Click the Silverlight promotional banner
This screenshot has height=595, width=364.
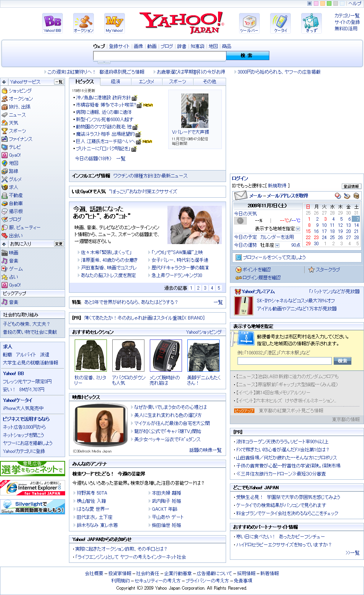pyautogui.click(x=33, y=506)
